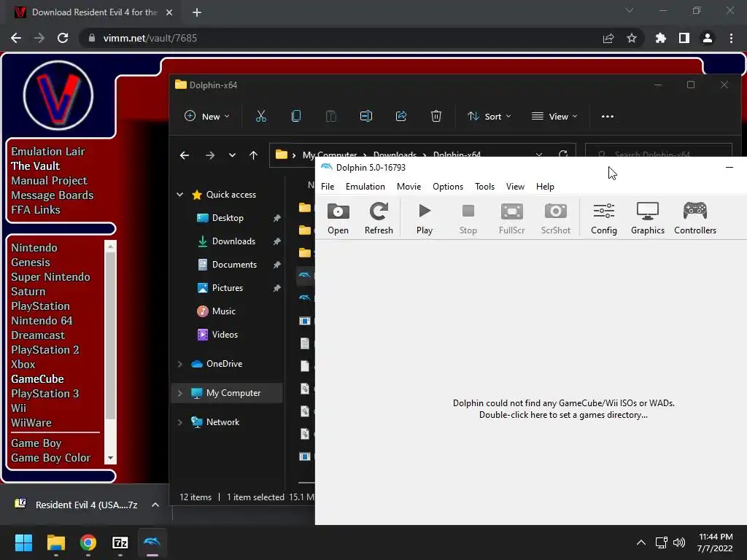This screenshot has height=560, width=747.
Task: Select Music in navigation pane
Action: point(223,311)
